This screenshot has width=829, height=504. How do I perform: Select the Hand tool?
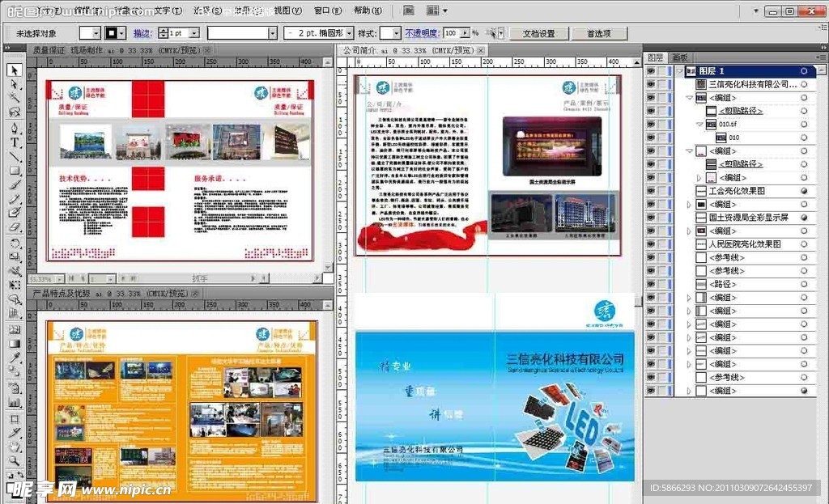click(x=15, y=447)
